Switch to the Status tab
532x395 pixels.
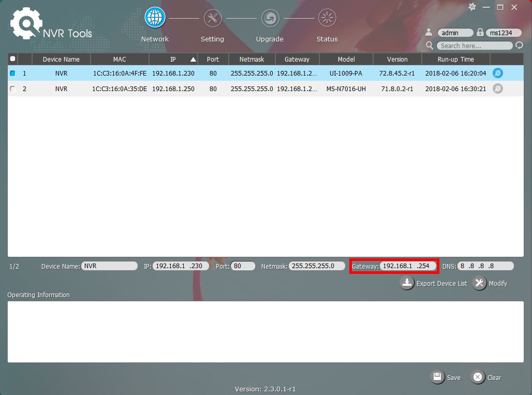click(327, 17)
